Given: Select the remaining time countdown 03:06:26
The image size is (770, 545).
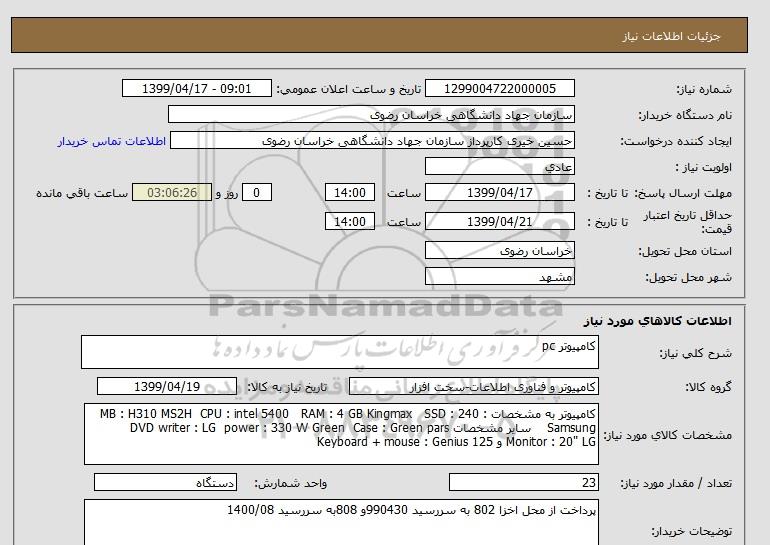Looking at the screenshot, I should click(172, 192).
